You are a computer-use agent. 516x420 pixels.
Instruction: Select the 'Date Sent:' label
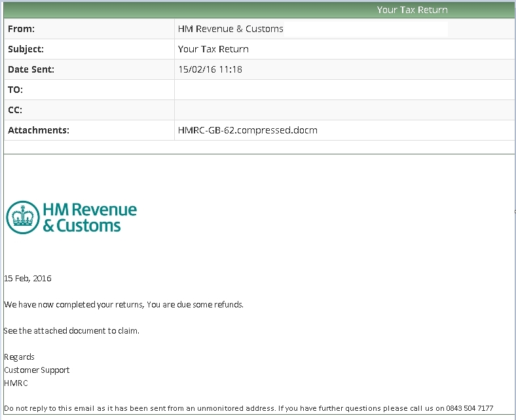31,69
